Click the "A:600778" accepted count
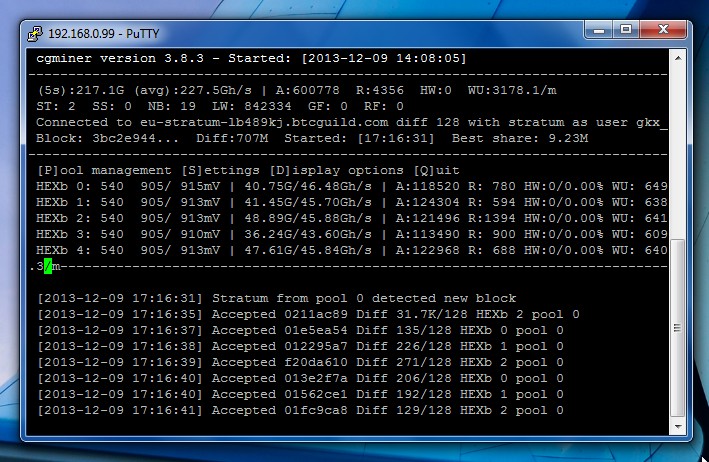The width and height of the screenshot is (709, 462). tap(307, 90)
